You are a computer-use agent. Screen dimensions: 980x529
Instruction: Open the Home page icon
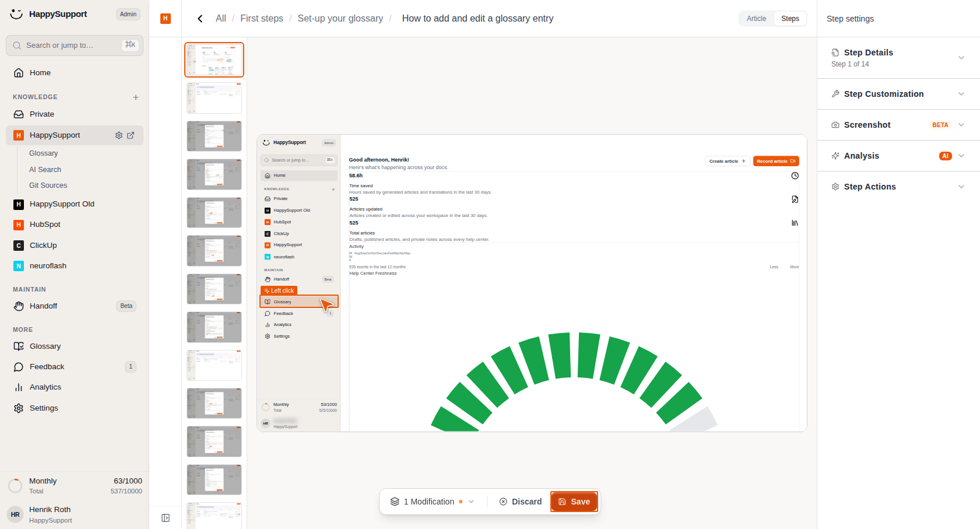[x=19, y=73]
